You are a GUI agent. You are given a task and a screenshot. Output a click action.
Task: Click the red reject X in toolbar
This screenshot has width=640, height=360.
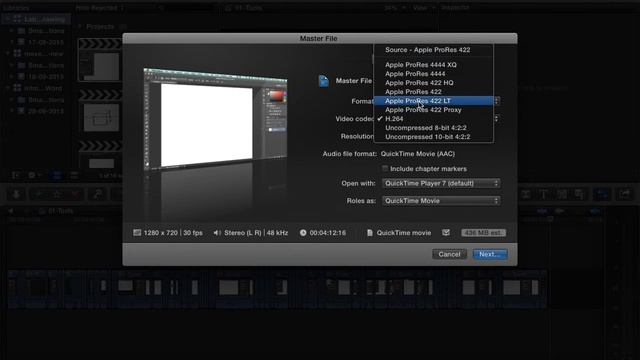[x=76, y=194]
